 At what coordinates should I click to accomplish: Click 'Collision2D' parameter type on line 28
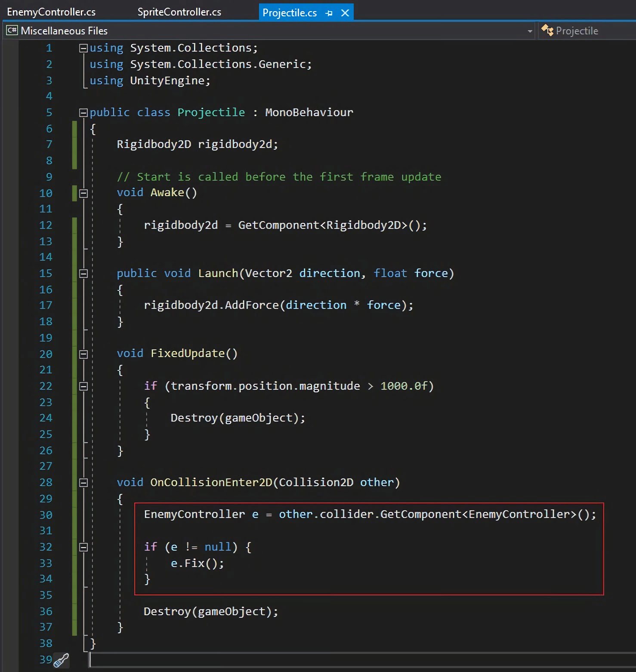tap(316, 482)
